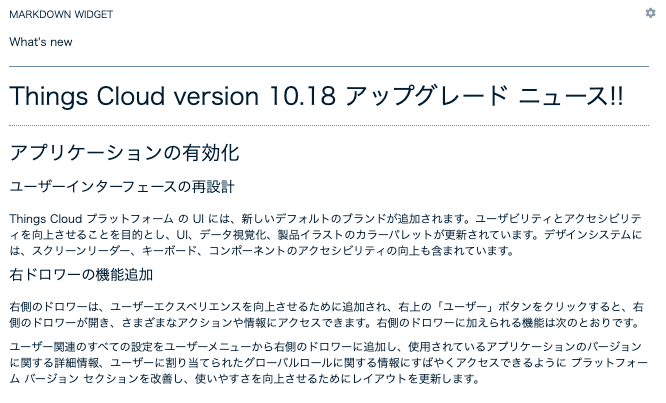Click the Things Cloud version 10.18 heading

click(x=316, y=96)
